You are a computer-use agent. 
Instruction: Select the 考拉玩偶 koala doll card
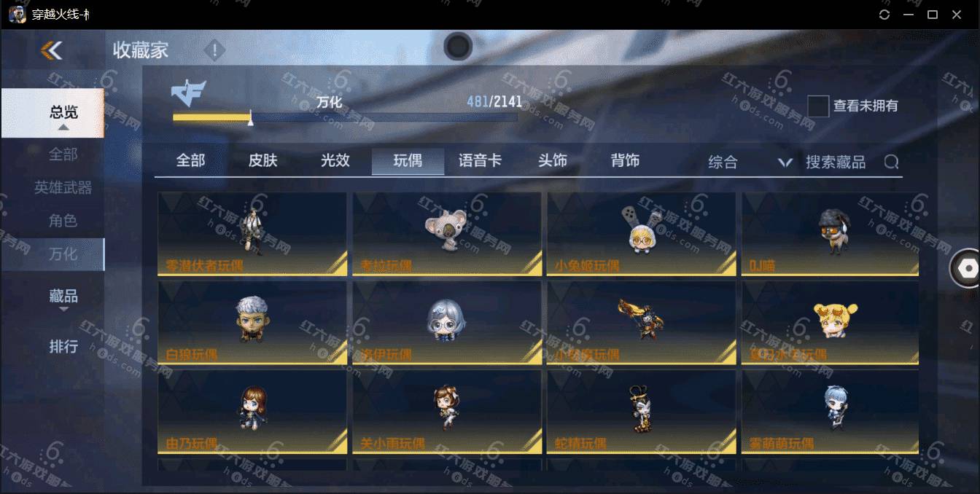pyautogui.click(x=447, y=234)
